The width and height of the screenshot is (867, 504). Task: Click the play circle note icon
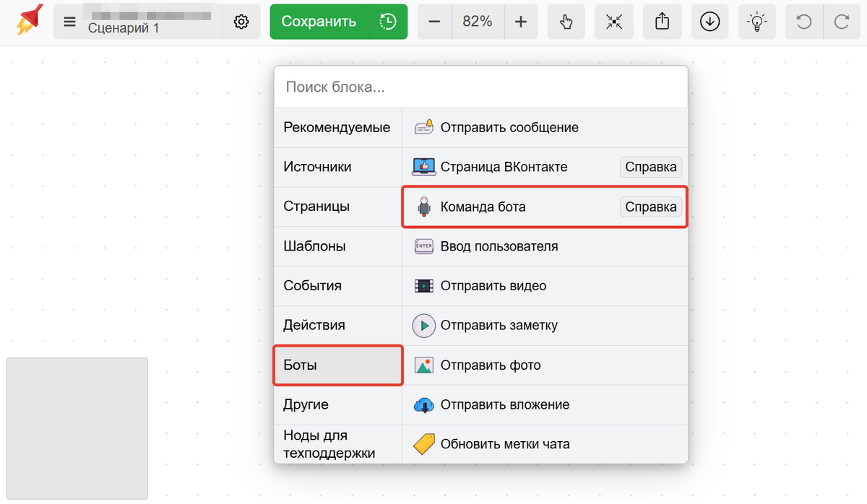tap(424, 326)
